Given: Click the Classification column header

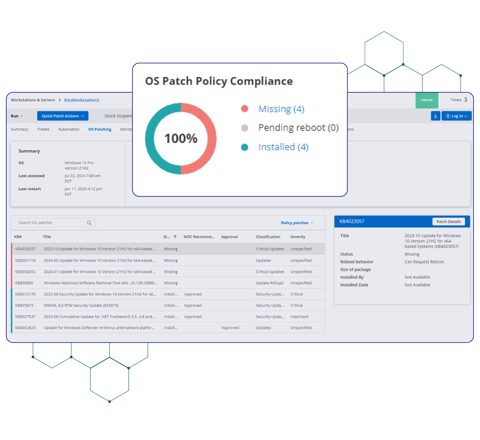Looking at the screenshot, I should click(268, 237).
